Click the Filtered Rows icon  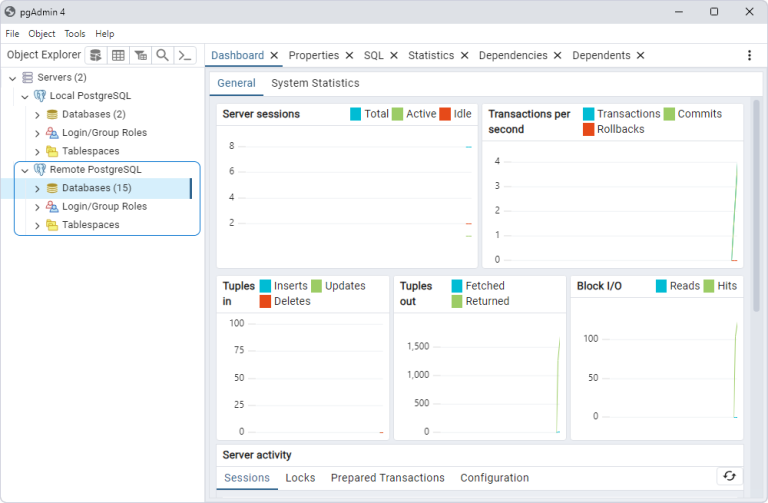[141, 55]
